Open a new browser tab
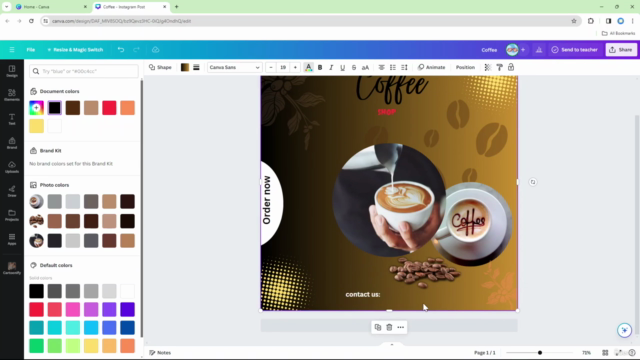The height and width of the screenshot is (360, 640). 177,7
